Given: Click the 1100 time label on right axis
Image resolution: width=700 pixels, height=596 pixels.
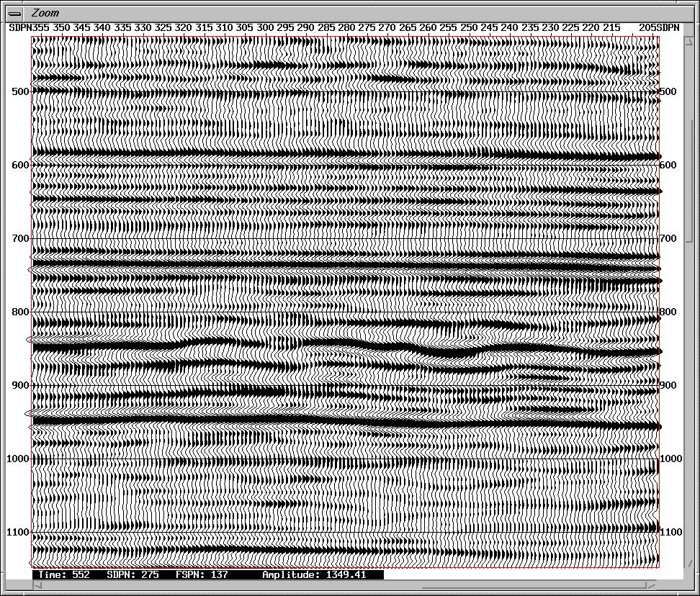Looking at the screenshot, I should 671,532.
